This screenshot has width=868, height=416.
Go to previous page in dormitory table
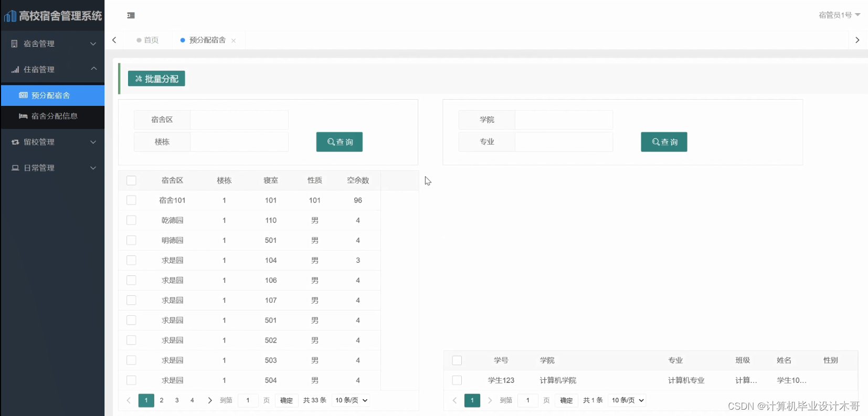coord(129,400)
